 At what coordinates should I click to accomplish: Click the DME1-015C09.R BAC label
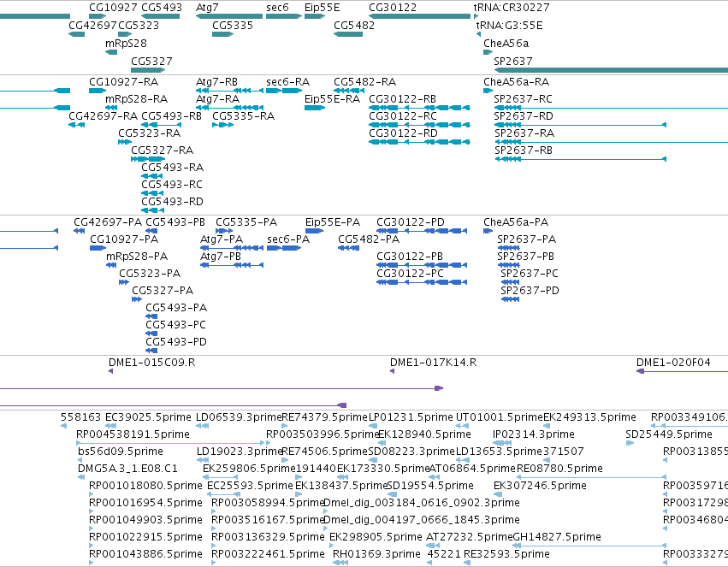point(151,363)
